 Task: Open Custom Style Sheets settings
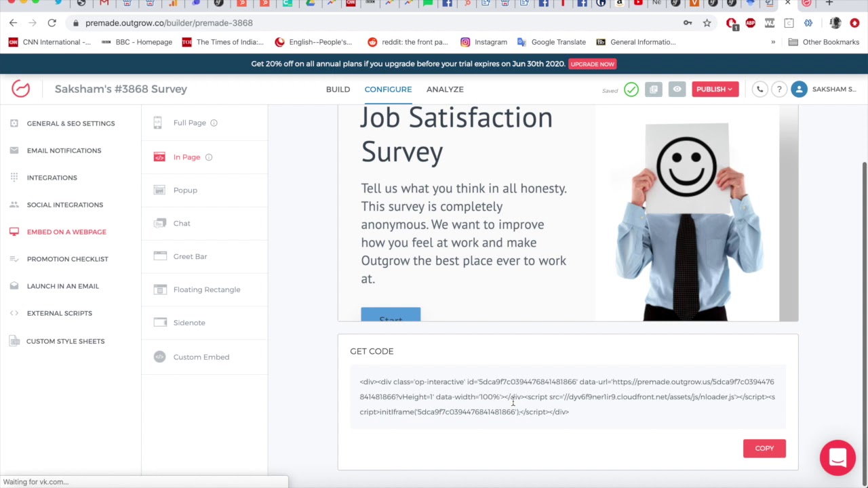click(x=65, y=341)
